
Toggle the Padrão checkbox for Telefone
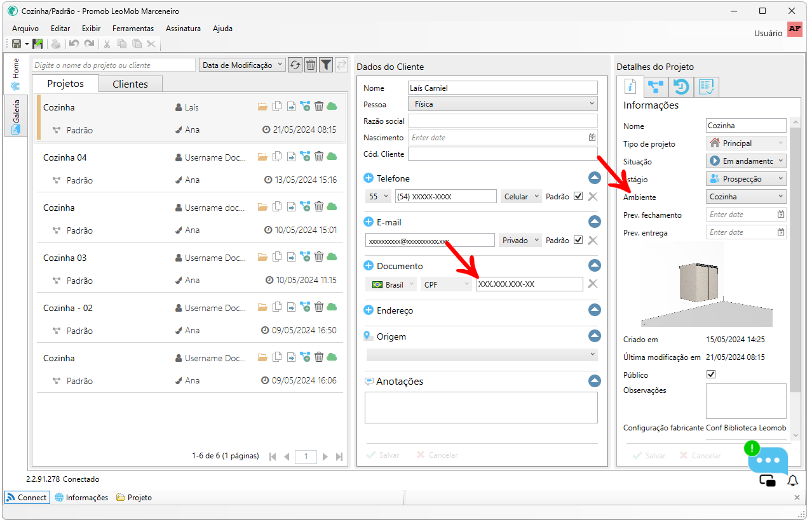[578, 196]
